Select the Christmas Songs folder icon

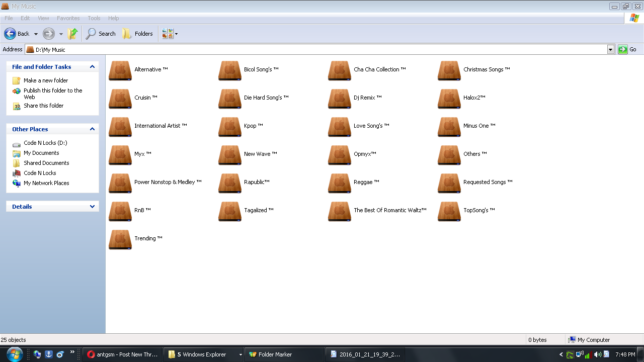[449, 70]
